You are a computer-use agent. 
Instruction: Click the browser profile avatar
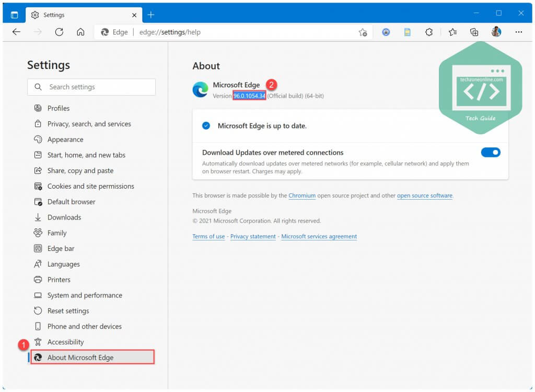point(496,32)
